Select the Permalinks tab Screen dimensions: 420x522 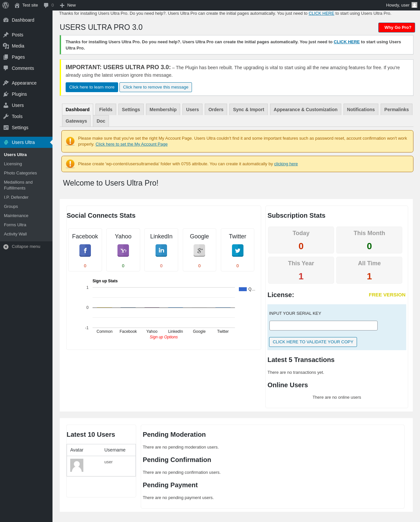396,110
